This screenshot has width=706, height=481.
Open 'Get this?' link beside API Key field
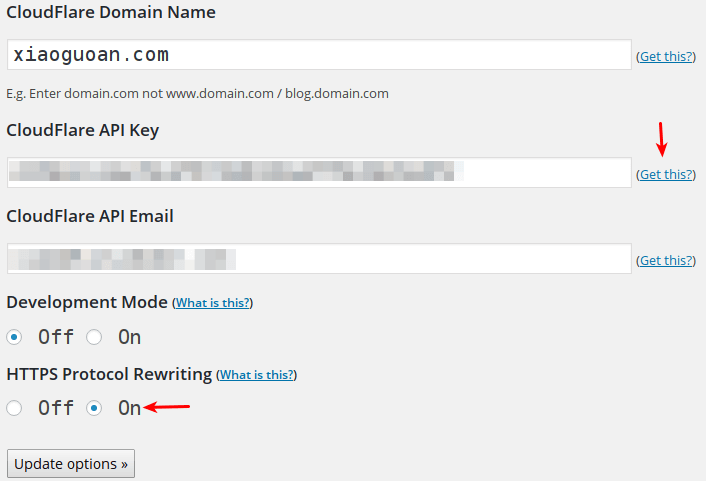point(666,175)
